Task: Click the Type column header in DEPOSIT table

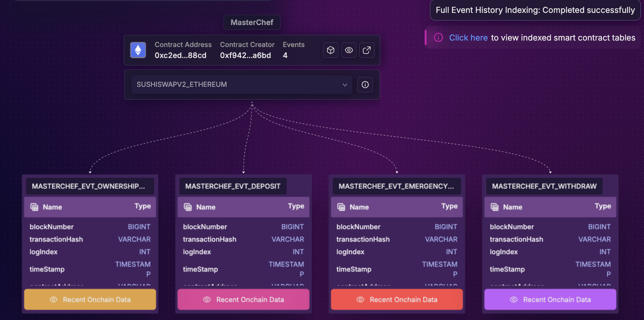Action: point(296,206)
